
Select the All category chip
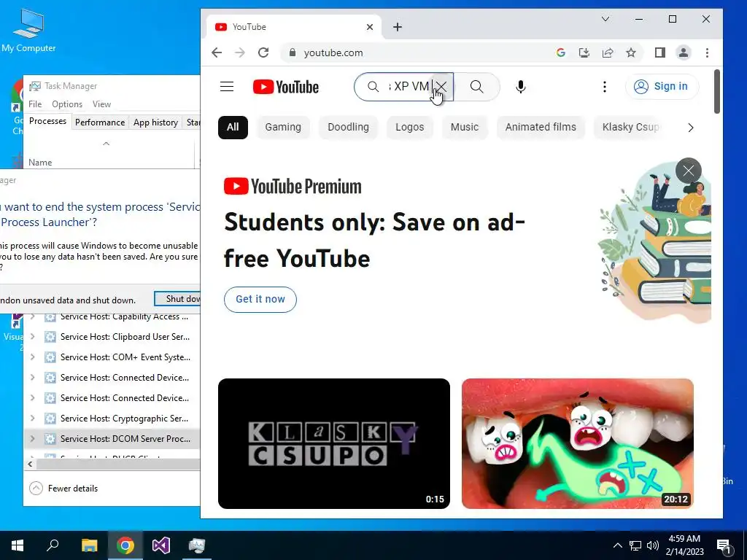[233, 127]
